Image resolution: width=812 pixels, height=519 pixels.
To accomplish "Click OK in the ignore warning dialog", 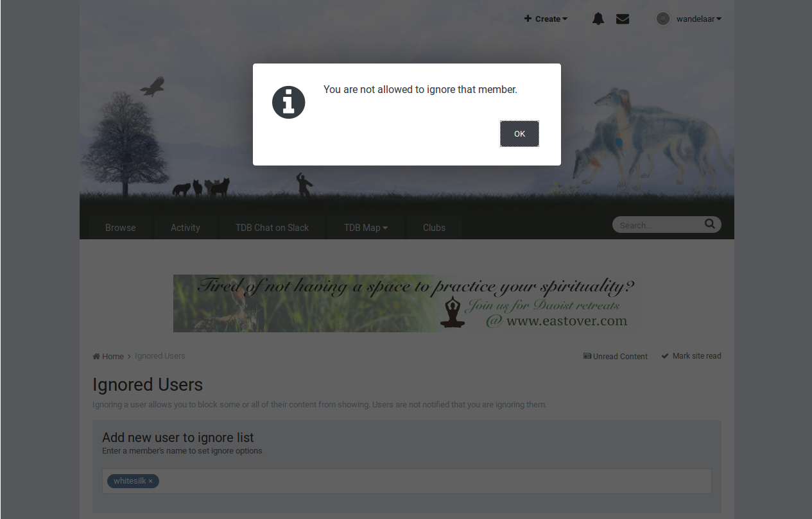I will tap(519, 133).
